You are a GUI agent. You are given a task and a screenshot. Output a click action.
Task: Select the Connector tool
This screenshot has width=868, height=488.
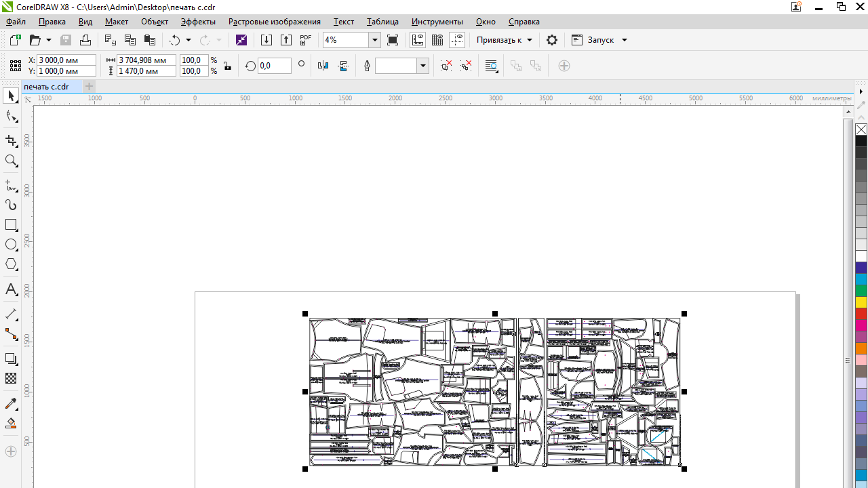11,335
